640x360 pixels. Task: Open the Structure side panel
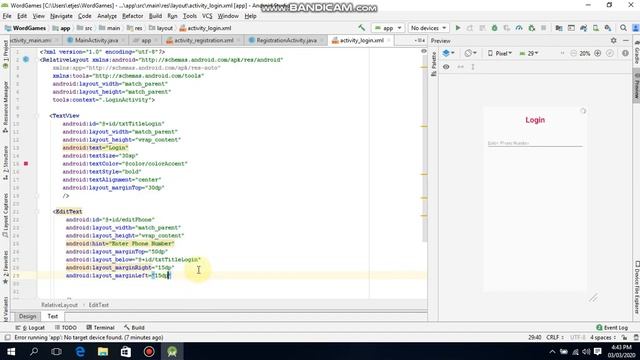5,163
